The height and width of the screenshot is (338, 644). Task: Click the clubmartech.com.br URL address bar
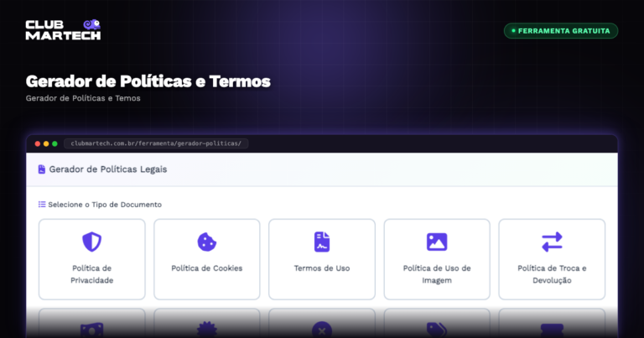click(x=156, y=143)
